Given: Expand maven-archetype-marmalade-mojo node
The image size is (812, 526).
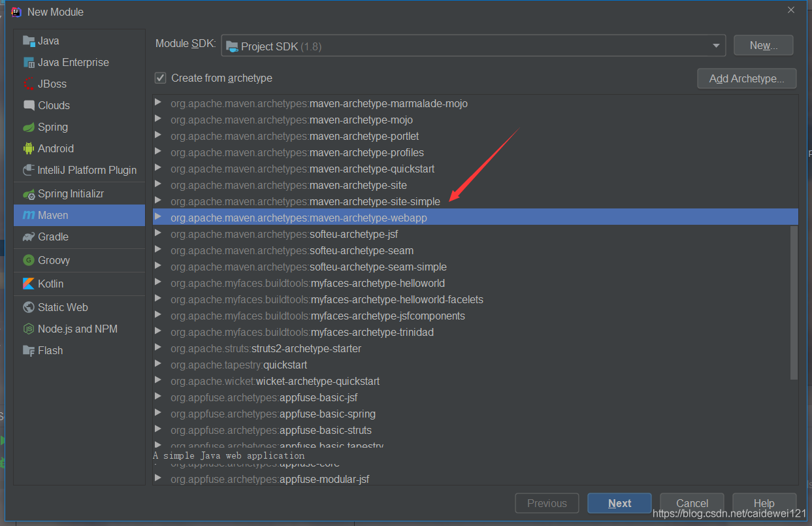Looking at the screenshot, I should coord(157,103).
